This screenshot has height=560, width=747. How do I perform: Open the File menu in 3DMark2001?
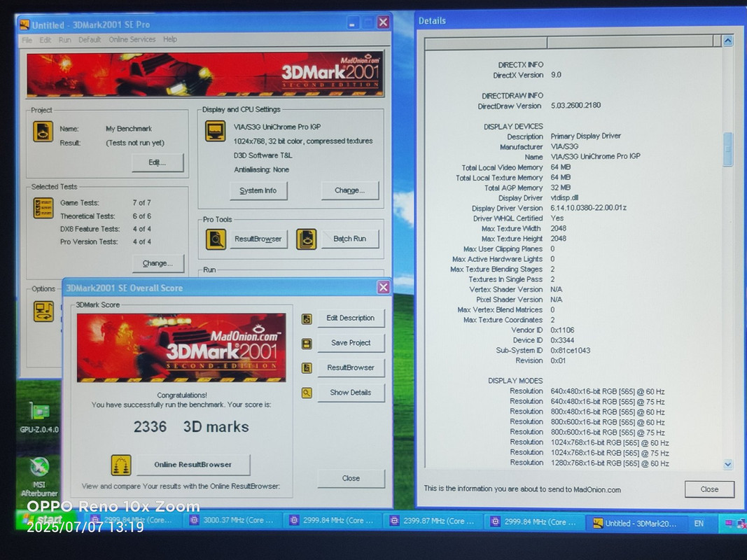27,40
